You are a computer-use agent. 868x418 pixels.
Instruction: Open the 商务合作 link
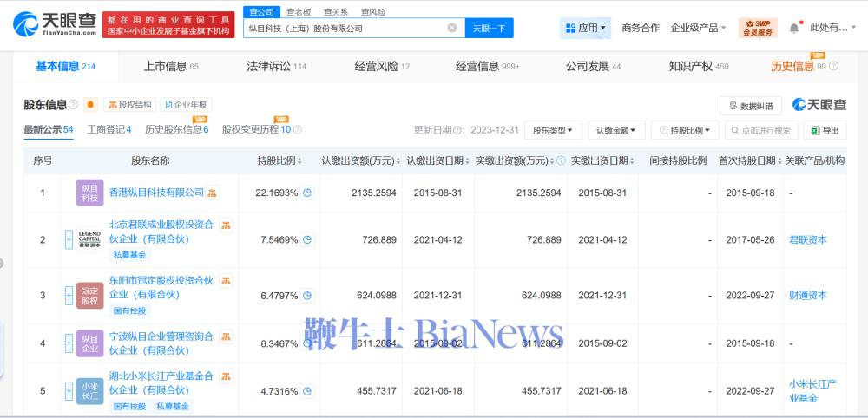click(641, 28)
